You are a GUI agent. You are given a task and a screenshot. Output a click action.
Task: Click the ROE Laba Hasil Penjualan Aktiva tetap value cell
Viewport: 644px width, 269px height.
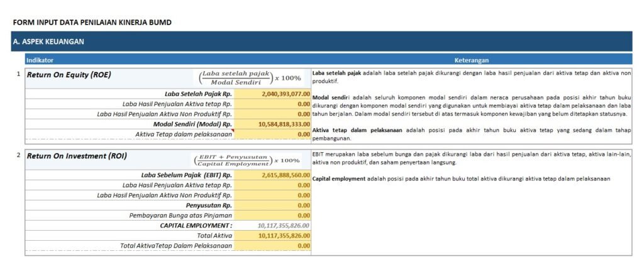click(272, 104)
